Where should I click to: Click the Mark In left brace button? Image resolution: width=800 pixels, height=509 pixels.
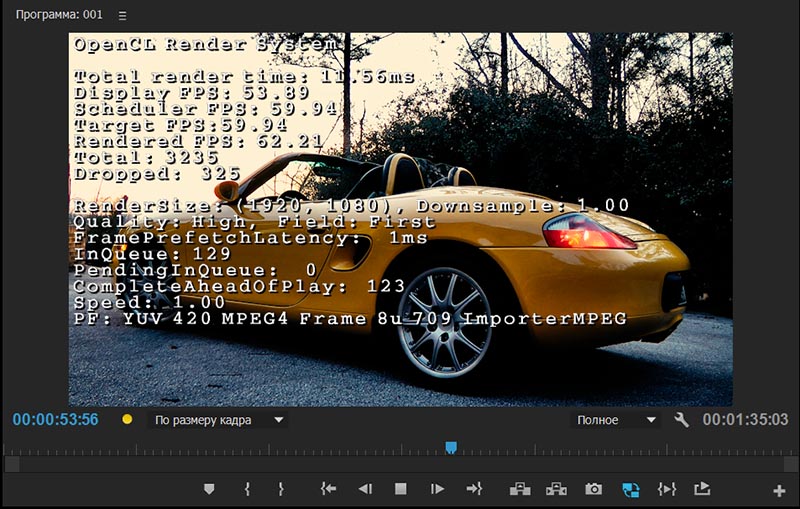(x=247, y=489)
